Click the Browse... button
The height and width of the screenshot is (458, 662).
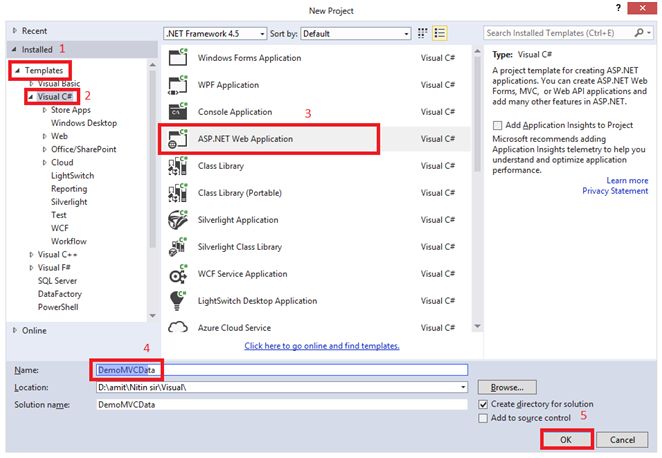[507, 387]
